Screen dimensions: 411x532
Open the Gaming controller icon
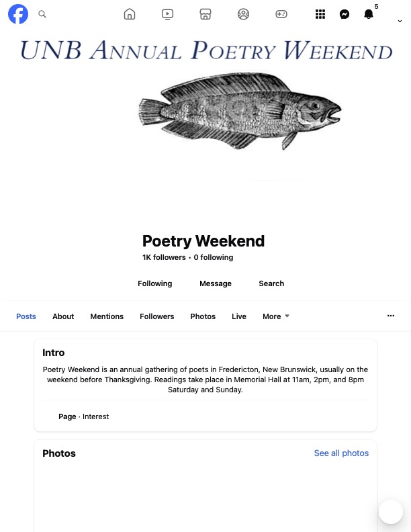coord(281,14)
